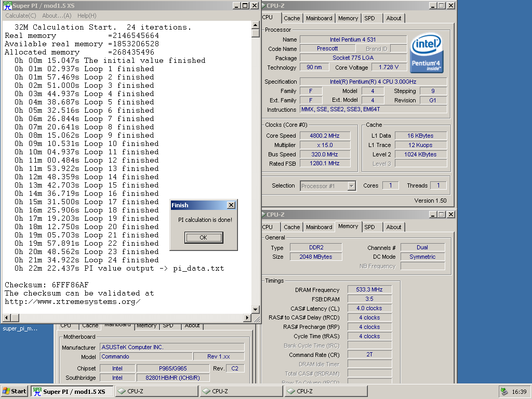Click the Super PI vertical scrollbar up arrow
Screen dimensions: 532x399
[256, 25]
